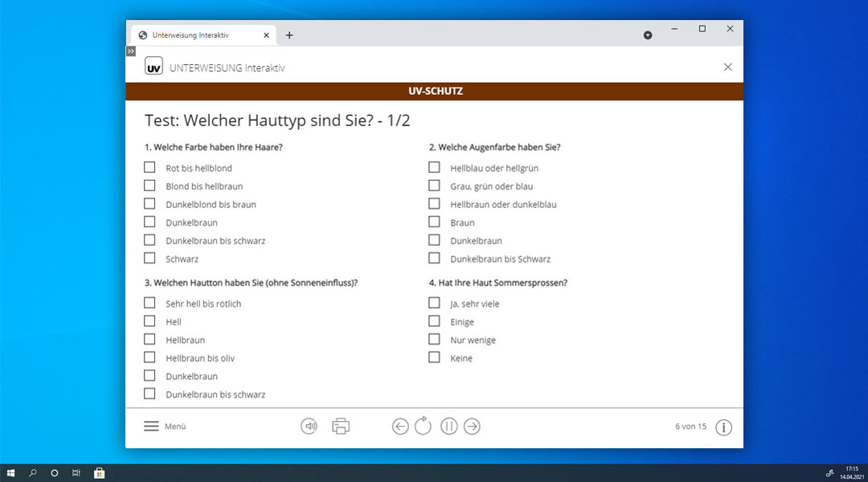Viewport: 868px width, 482px height.
Task: Open Task View on taskbar
Action: click(76, 473)
